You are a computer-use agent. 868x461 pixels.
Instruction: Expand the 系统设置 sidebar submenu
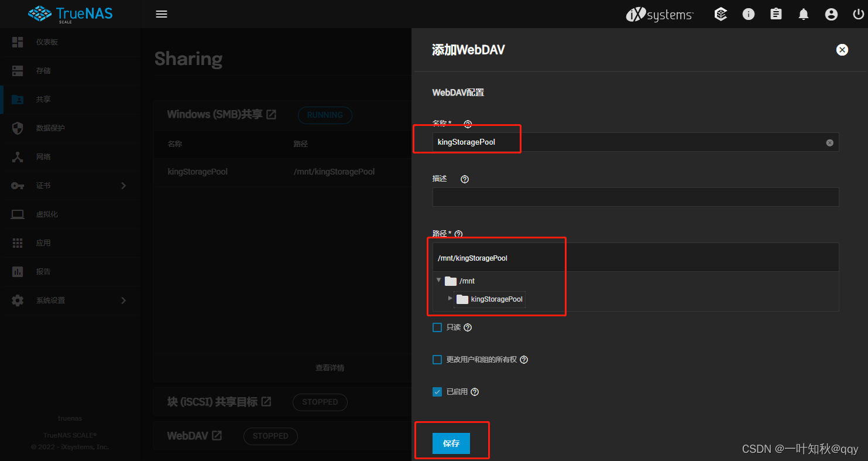pos(123,300)
